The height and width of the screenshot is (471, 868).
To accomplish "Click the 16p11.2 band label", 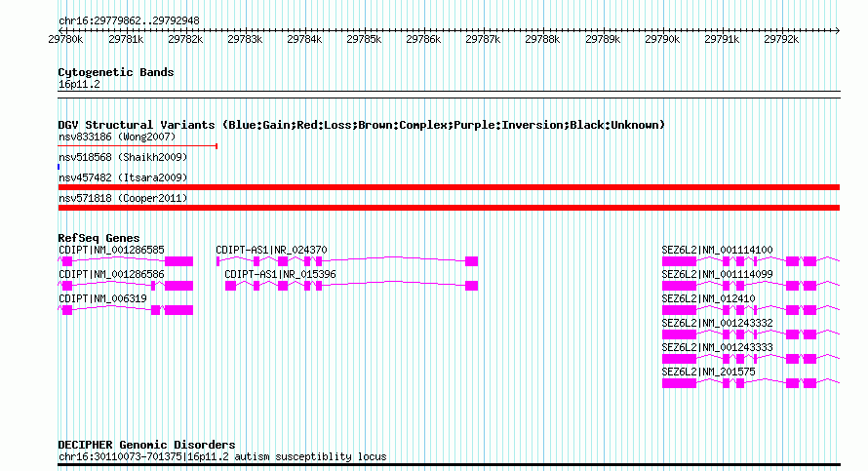I will click(x=79, y=85).
